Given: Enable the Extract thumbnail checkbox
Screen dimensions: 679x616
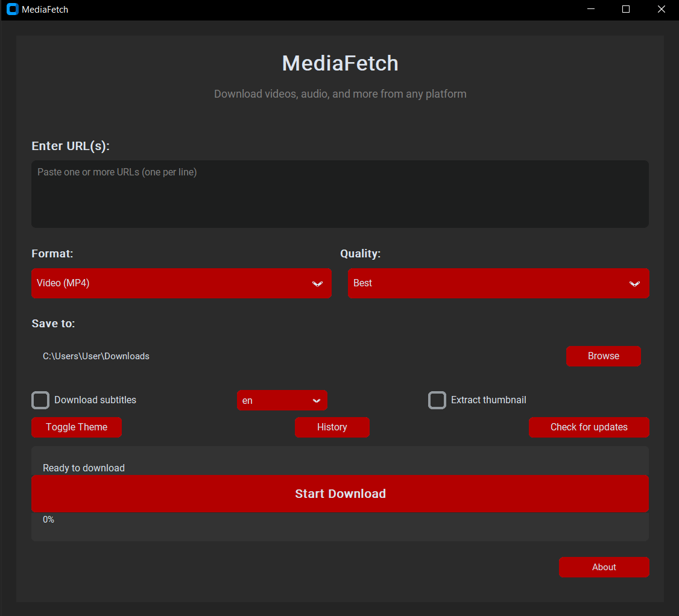Looking at the screenshot, I should coord(437,400).
